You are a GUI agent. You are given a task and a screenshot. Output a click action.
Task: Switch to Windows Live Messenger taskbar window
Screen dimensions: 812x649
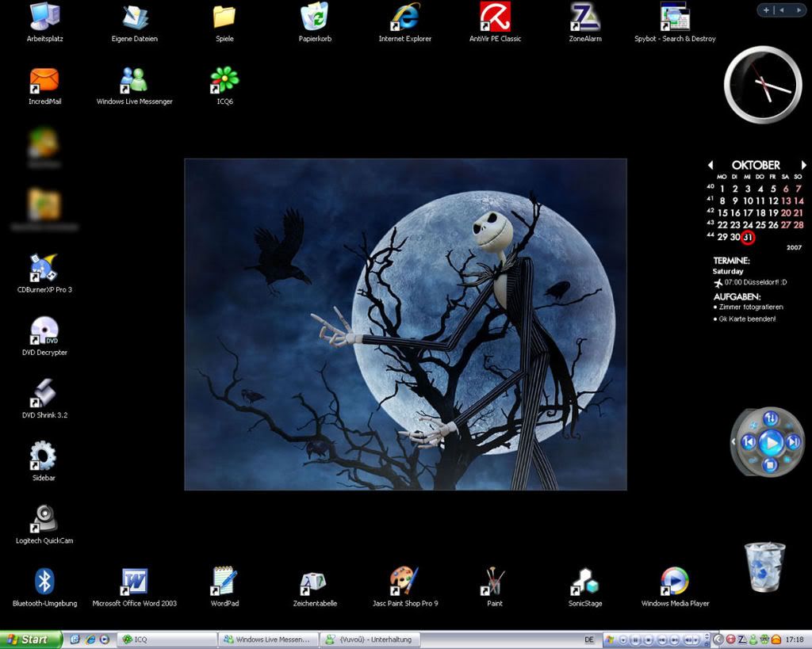[x=268, y=639]
